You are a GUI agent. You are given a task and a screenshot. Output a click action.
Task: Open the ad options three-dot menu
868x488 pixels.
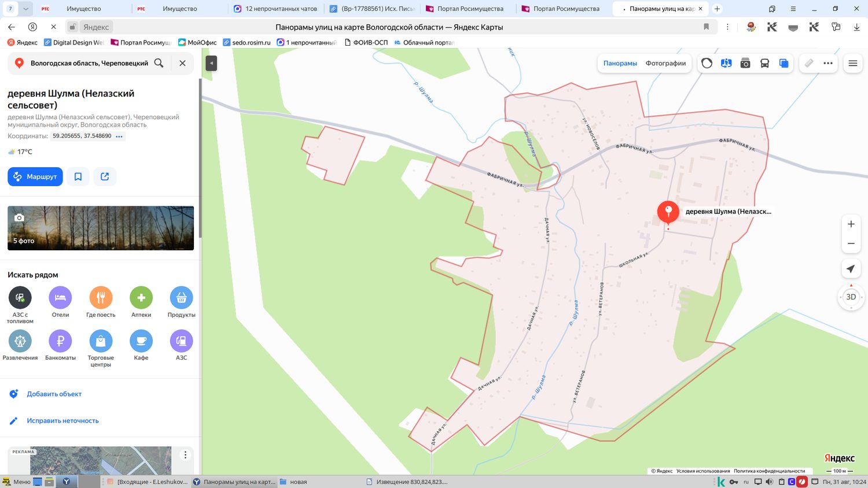tap(185, 454)
